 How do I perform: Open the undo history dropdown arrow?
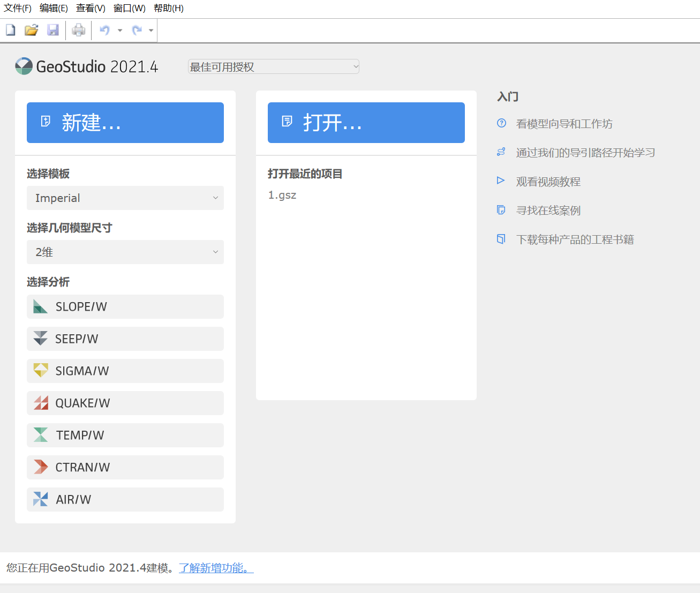[120, 31]
